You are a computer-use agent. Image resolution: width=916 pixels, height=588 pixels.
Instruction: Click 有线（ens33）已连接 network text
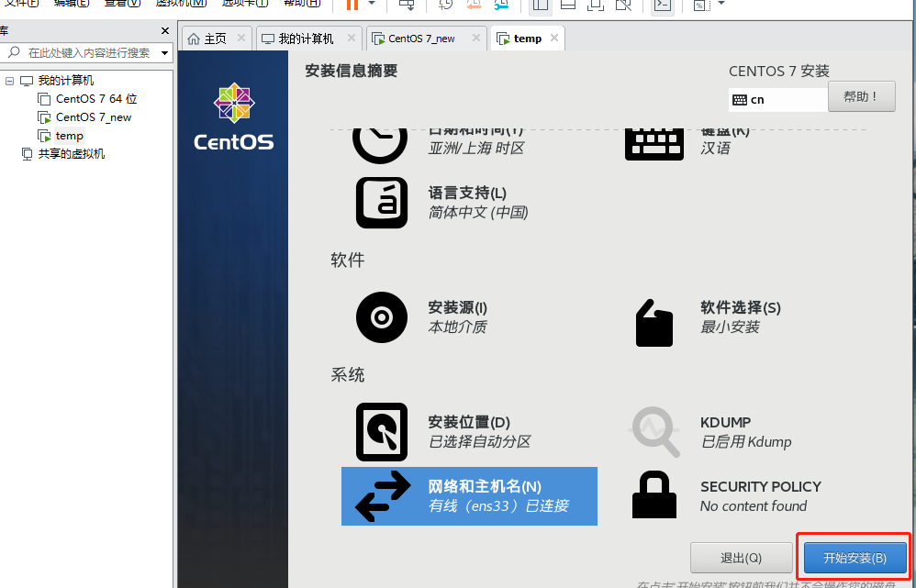(x=498, y=505)
